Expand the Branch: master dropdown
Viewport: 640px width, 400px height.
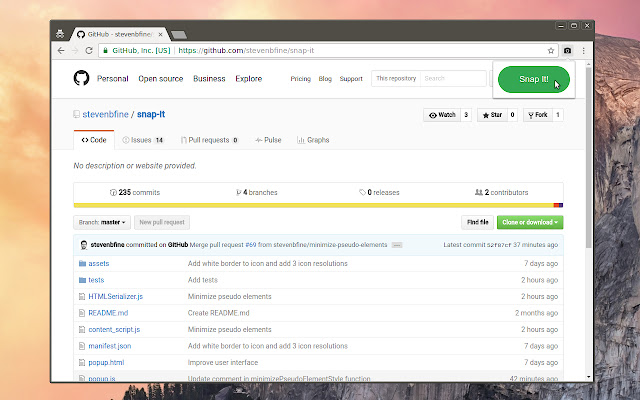point(102,222)
